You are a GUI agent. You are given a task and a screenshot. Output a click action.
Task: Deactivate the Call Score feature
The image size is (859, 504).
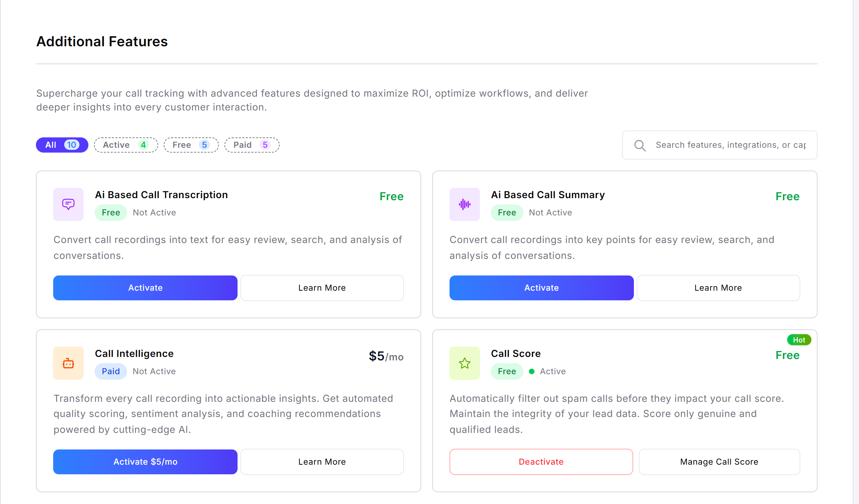(541, 462)
